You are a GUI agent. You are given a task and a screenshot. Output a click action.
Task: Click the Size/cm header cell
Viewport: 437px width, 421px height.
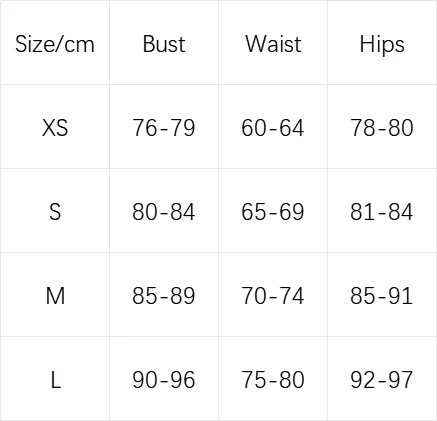[55, 44]
